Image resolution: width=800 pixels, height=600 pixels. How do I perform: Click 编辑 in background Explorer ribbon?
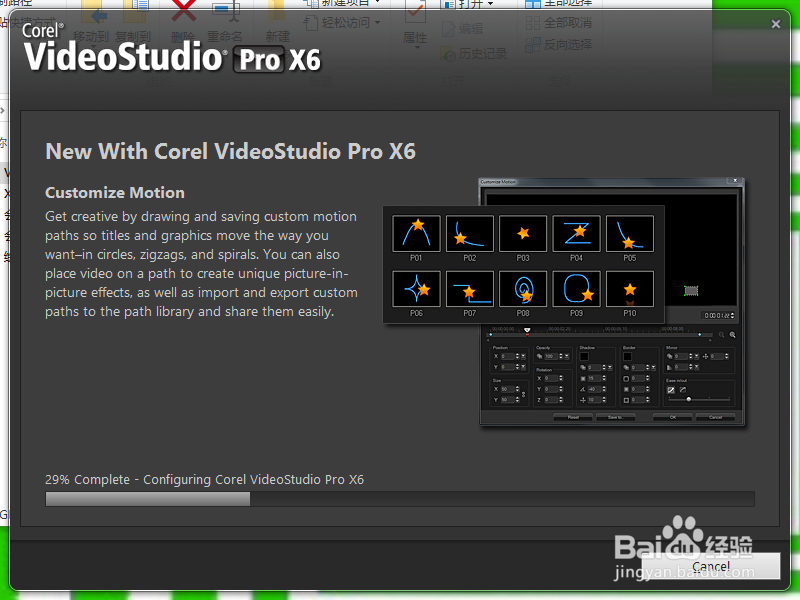click(x=462, y=29)
